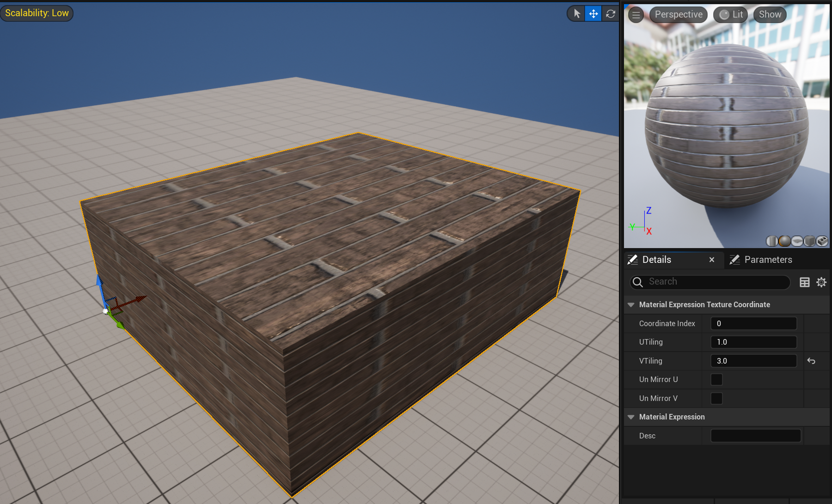Edit the VTiling value field

(754, 361)
